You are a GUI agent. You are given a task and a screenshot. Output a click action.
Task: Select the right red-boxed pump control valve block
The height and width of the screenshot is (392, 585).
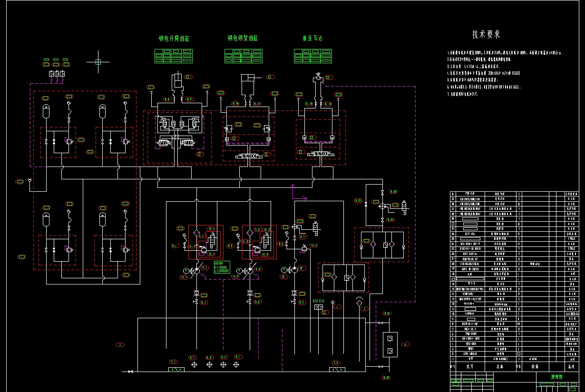pos(259,242)
